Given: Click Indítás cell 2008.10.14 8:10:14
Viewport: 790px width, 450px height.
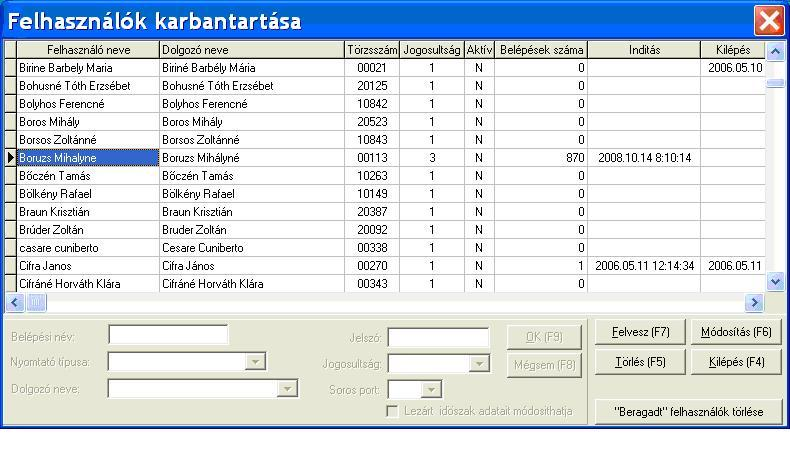Looking at the screenshot, I should tap(644, 158).
